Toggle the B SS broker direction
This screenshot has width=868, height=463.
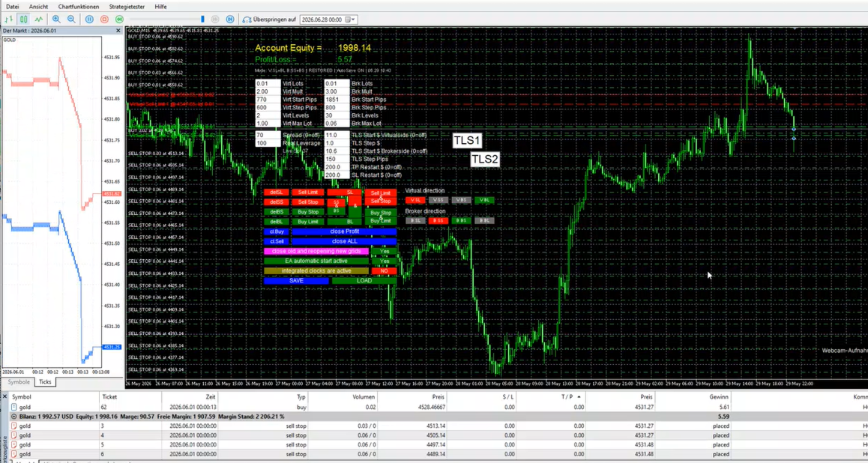coord(438,221)
